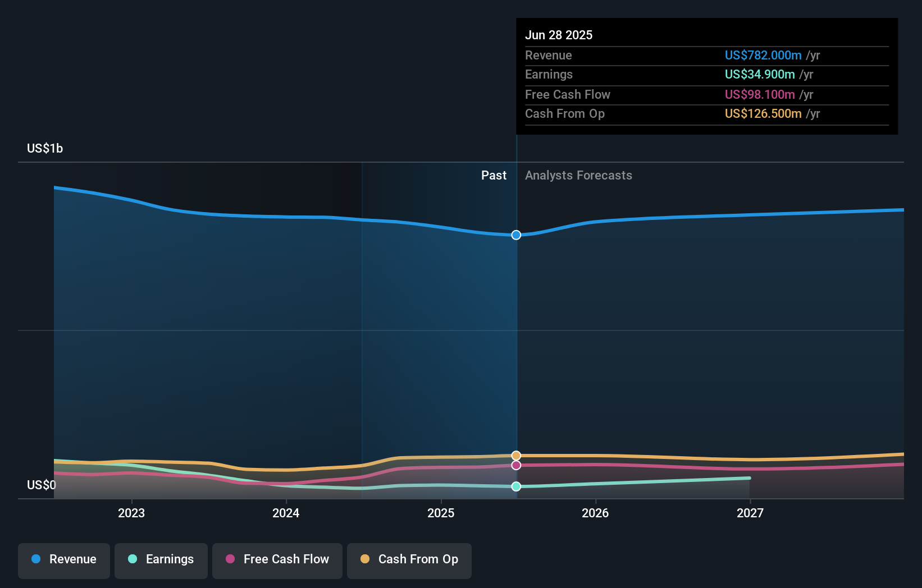This screenshot has height=588, width=922.
Task: Click the pink Free Cash Flow legend dot
Action: [230, 559]
